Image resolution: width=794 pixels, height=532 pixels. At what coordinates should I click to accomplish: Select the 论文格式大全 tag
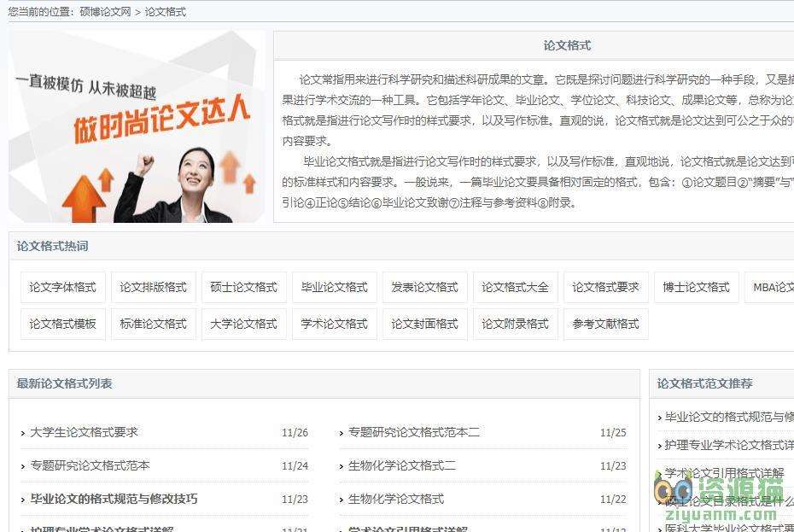pyautogui.click(x=516, y=287)
